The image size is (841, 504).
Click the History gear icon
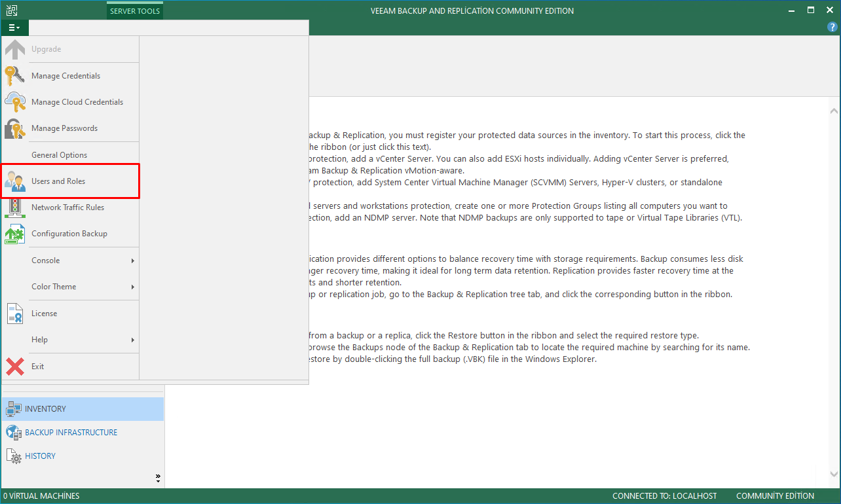click(x=14, y=456)
